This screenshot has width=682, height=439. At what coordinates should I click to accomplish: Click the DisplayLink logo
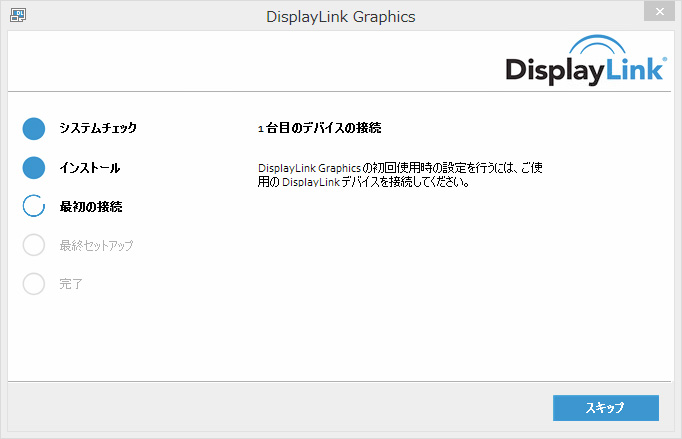[586, 60]
